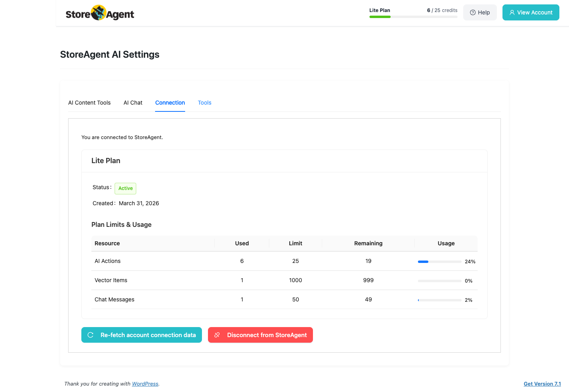Click the 6 / 25 credits text
The width and height of the screenshot is (569, 392).
click(x=442, y=10)
